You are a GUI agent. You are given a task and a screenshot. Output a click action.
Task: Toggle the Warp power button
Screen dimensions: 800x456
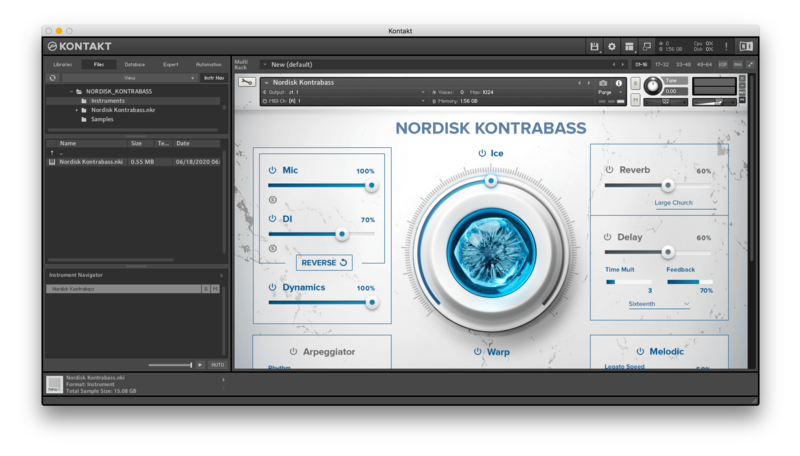pyautogui.click(x=478, y=351)
